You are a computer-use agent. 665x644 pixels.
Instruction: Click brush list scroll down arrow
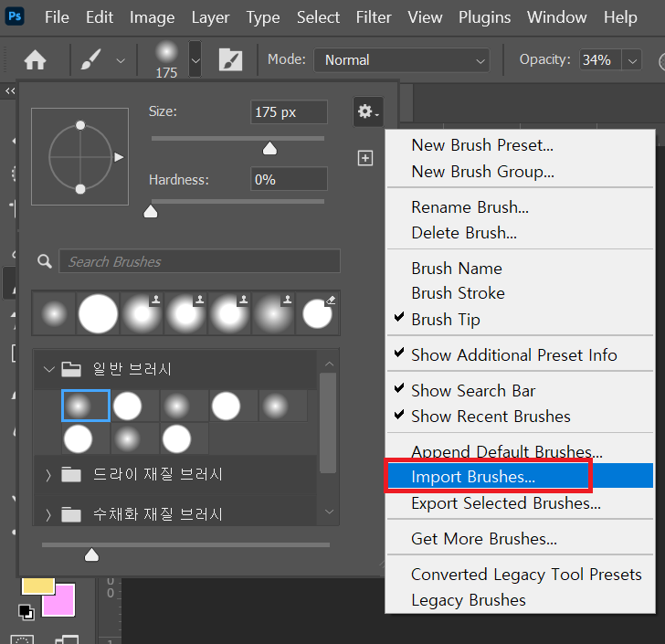tap(329, 512)
